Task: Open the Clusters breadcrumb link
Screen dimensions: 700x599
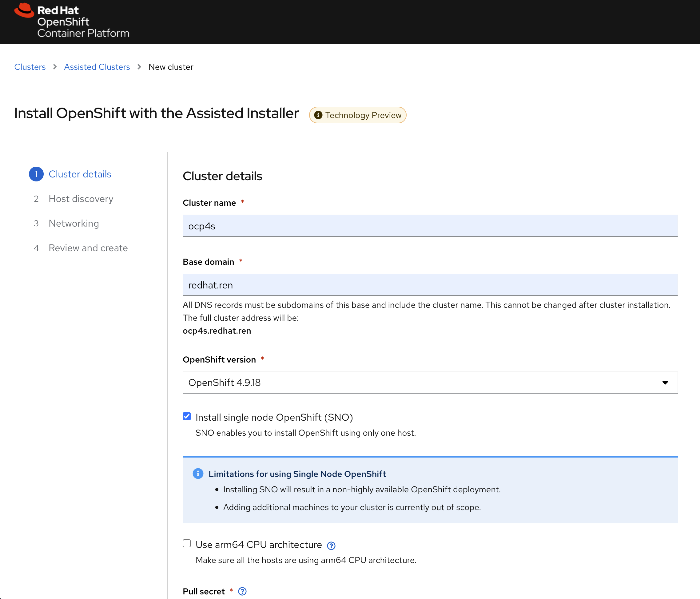Action: tap(30, 67)
